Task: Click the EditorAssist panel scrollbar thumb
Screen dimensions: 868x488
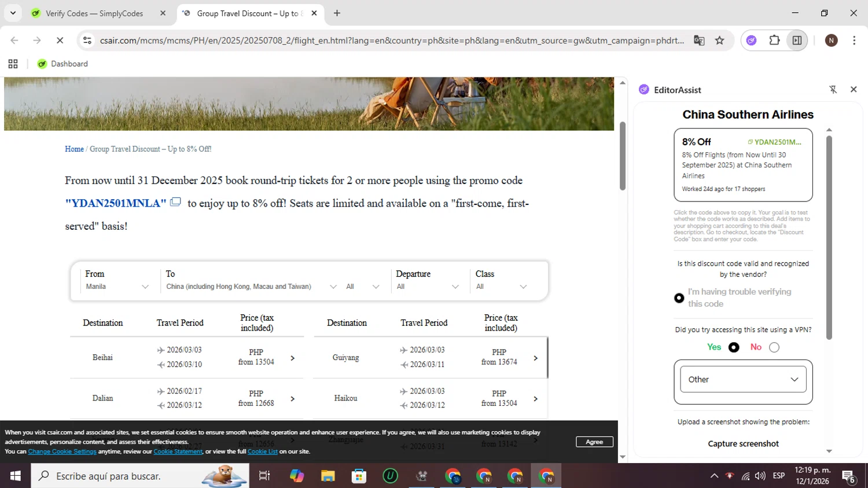Action: [x=829, y=237]
